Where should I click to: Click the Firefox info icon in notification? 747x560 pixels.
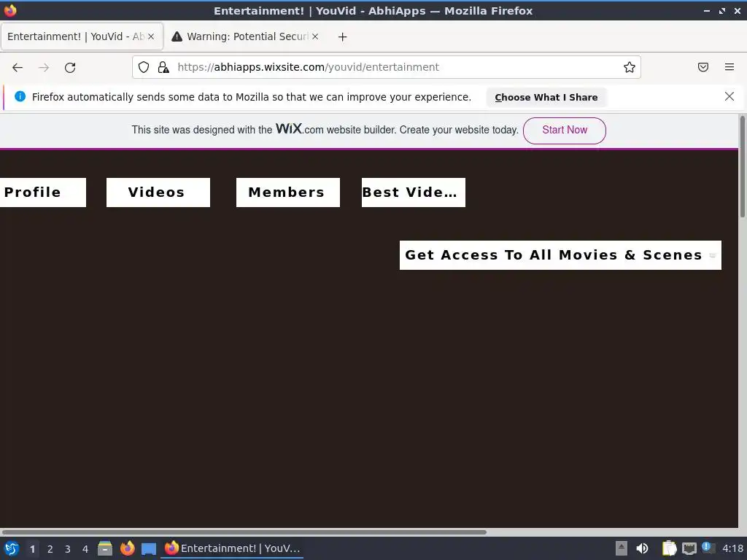tap(20, 97)
